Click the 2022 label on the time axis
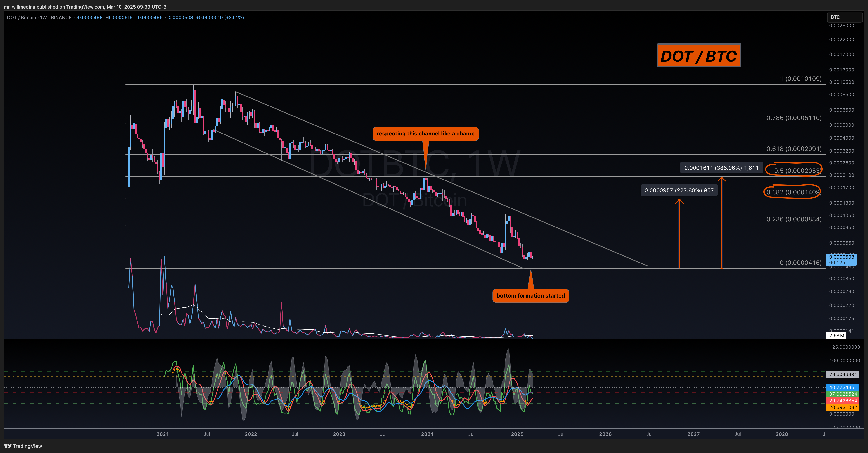Image resolution: width=868 pixels, height=453 pixels. click(251, 434)
